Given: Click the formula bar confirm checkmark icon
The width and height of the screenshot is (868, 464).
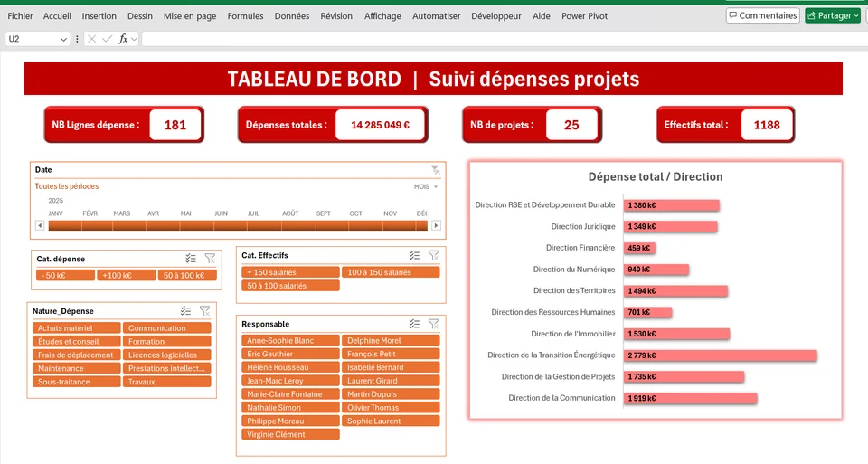Looking at the screenshot, I should point(108,39).
